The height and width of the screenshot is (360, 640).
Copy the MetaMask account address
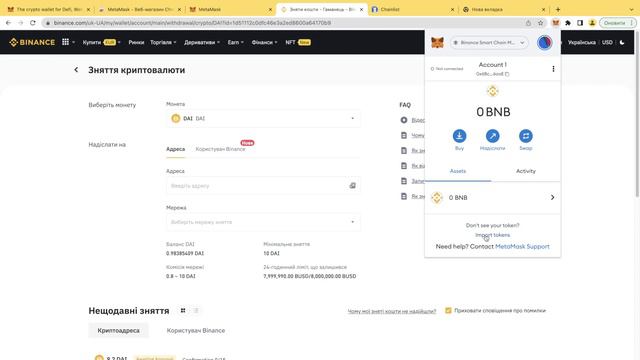493,74
